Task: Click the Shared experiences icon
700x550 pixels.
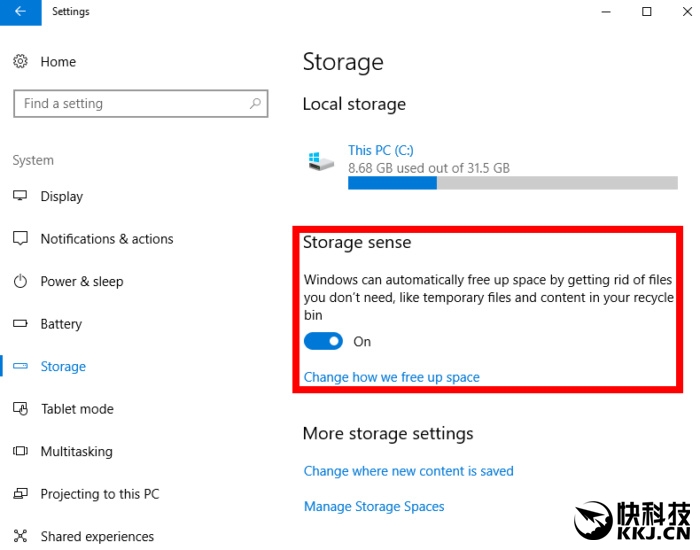Action: [21, 537]
